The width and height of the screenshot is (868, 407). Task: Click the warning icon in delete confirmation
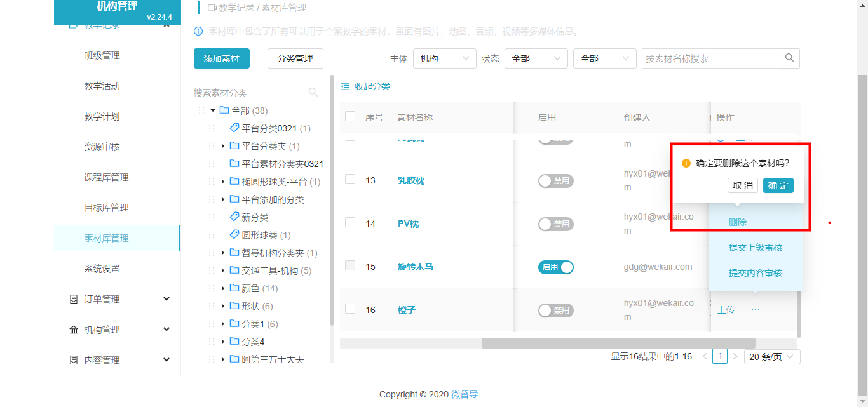[686, 163]
